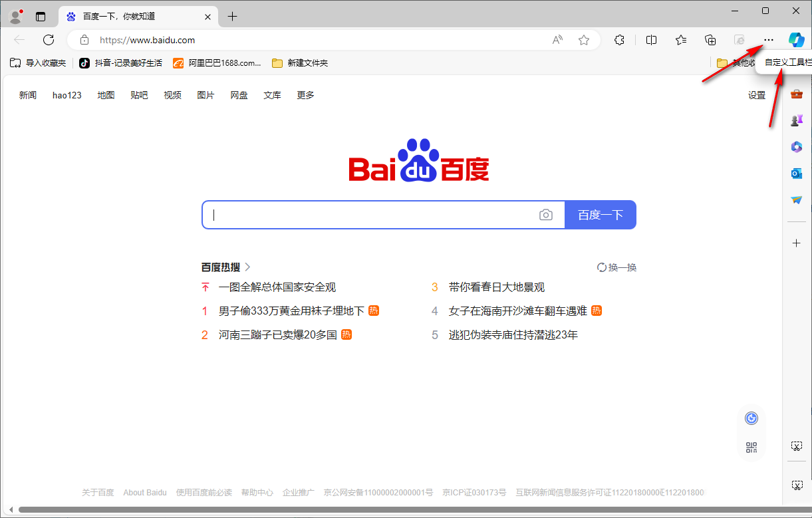Add this page to favorites with the star
812x518 pixels.
(x=584, y=40)
